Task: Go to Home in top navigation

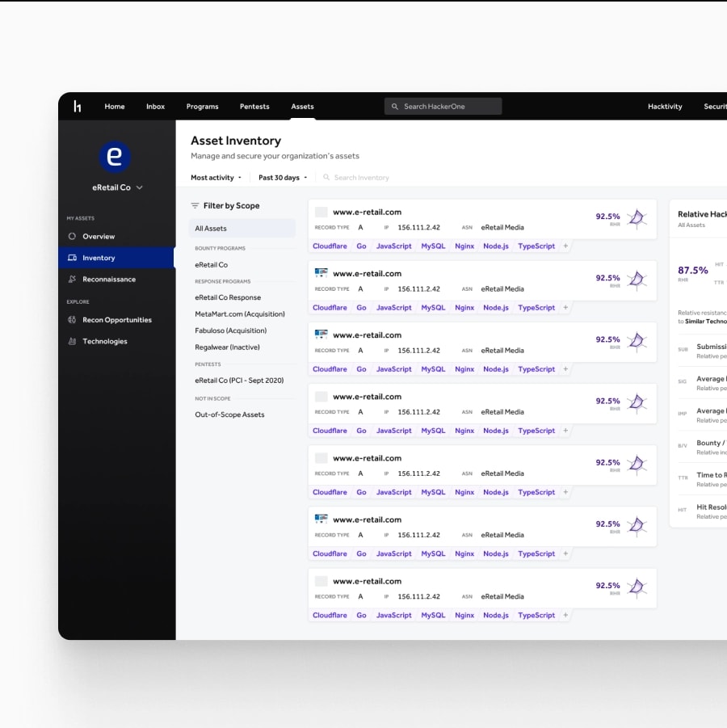Action: point(115,107)
